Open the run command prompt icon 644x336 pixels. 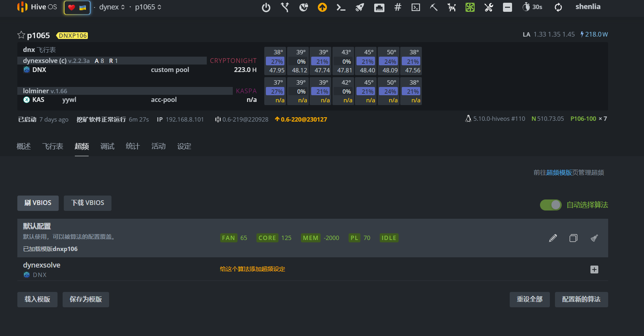pos(341,7)
